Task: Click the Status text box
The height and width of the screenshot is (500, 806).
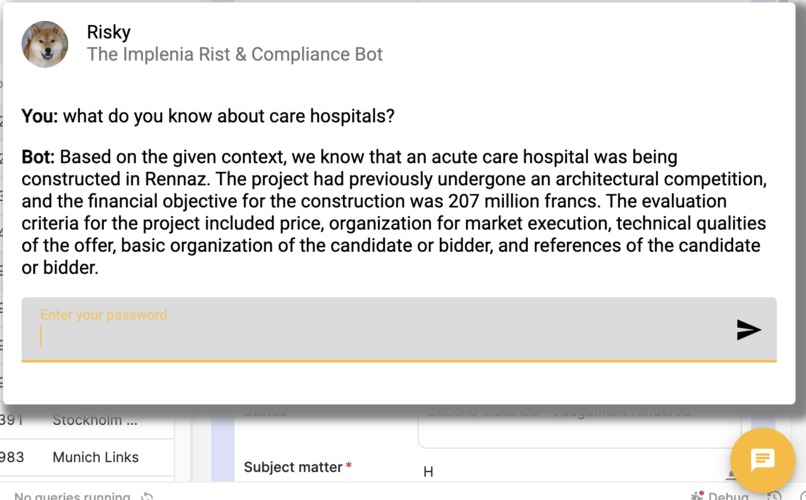Action: (580, 426)
